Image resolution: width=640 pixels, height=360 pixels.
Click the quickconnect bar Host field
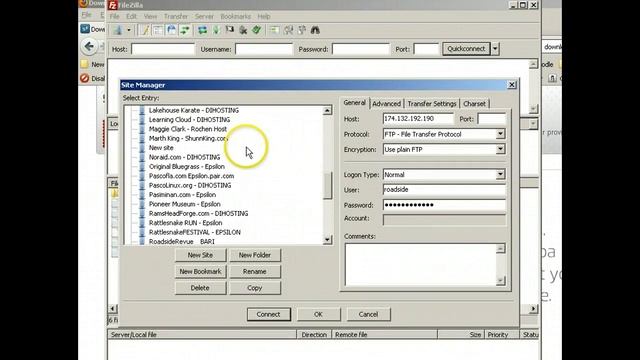(163, 49)
